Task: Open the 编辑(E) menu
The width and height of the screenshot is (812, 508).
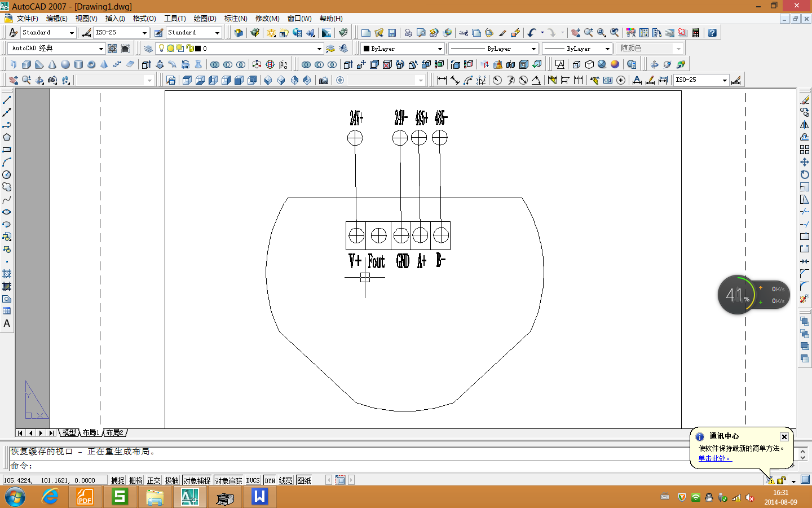Action: [x=56, y=19]
